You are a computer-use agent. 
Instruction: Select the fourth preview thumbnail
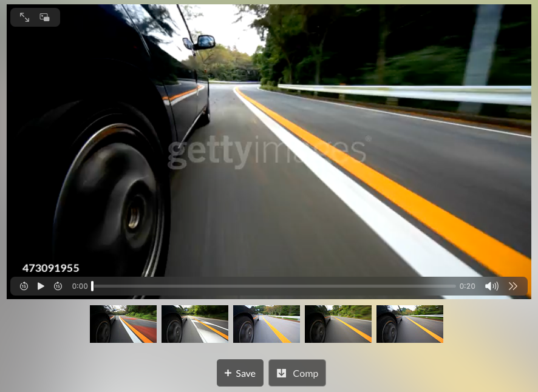click(x=338, y=324)
